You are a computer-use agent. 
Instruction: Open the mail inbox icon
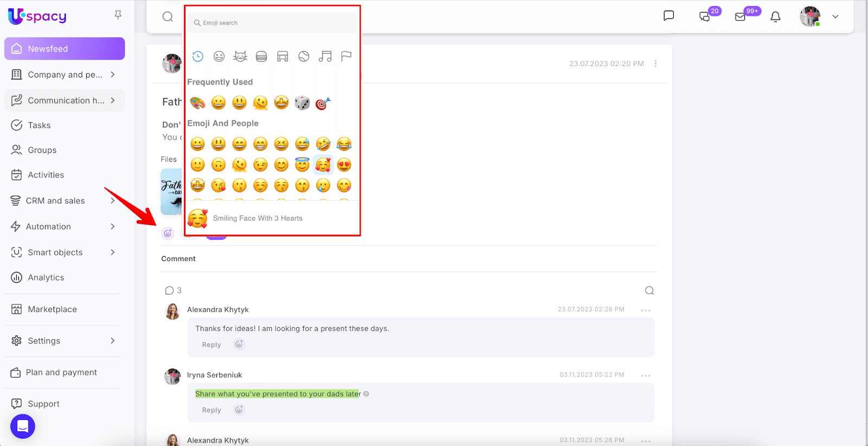click(740, 17)
